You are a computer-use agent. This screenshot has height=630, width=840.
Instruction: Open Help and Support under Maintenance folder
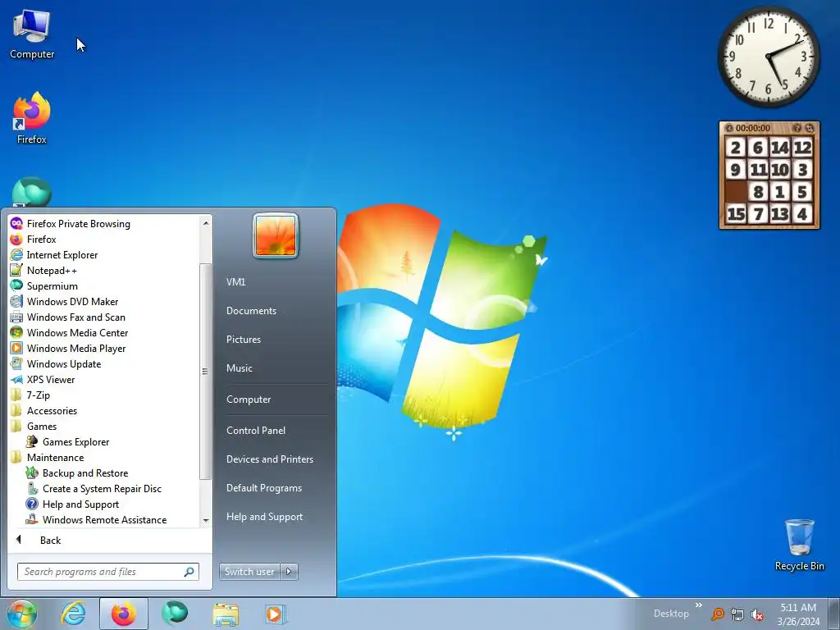[104, 504]
